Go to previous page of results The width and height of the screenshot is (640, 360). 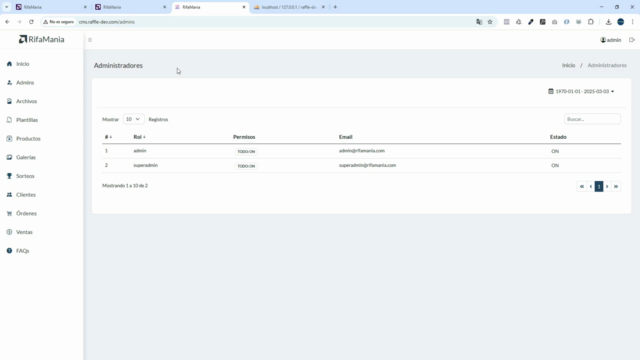[x=591, y=187]
